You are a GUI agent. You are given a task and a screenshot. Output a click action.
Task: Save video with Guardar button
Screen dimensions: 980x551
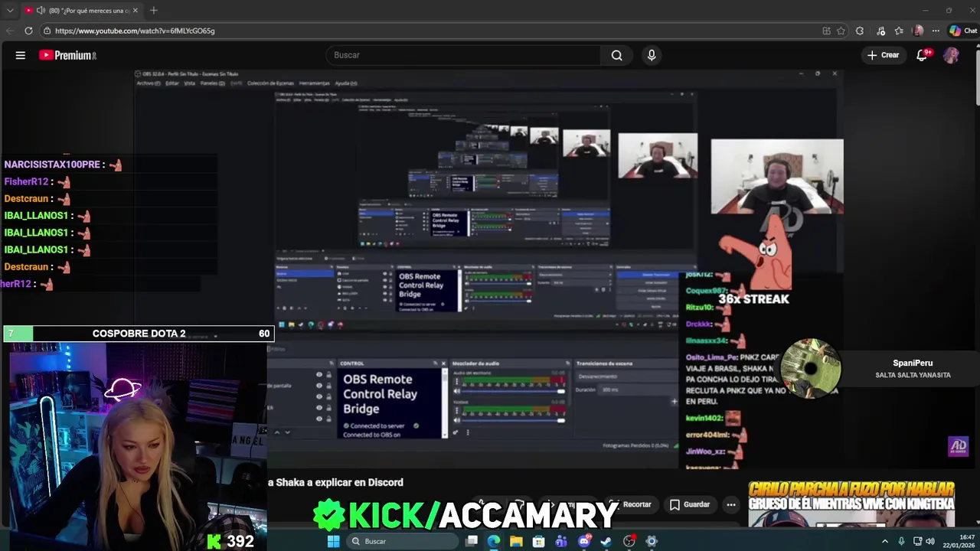[x=690, y=504]
